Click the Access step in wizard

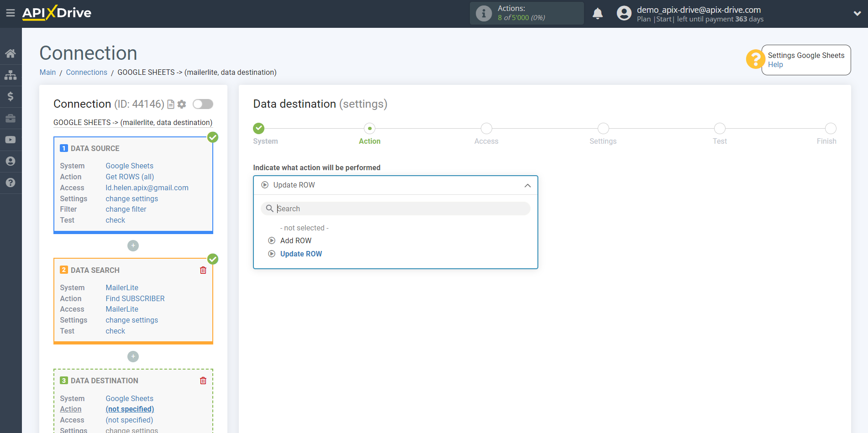(x=486, y=128)
